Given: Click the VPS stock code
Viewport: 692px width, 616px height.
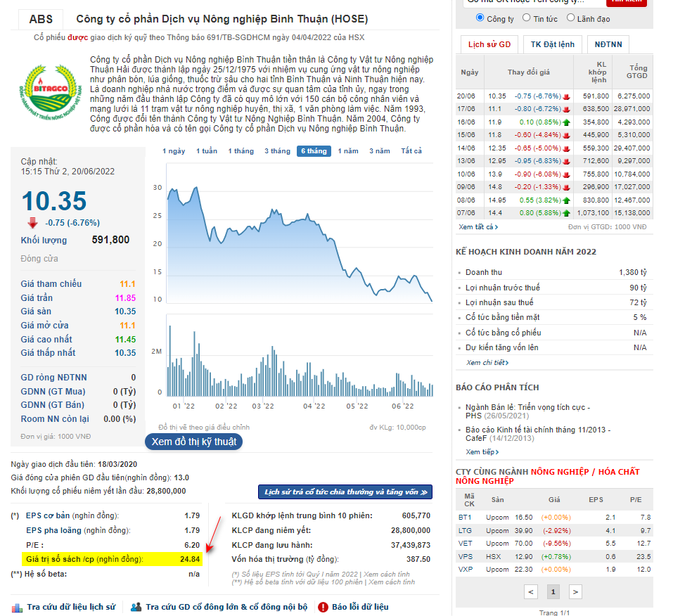Looking at the screenshot, I should (x=465, y=557).
